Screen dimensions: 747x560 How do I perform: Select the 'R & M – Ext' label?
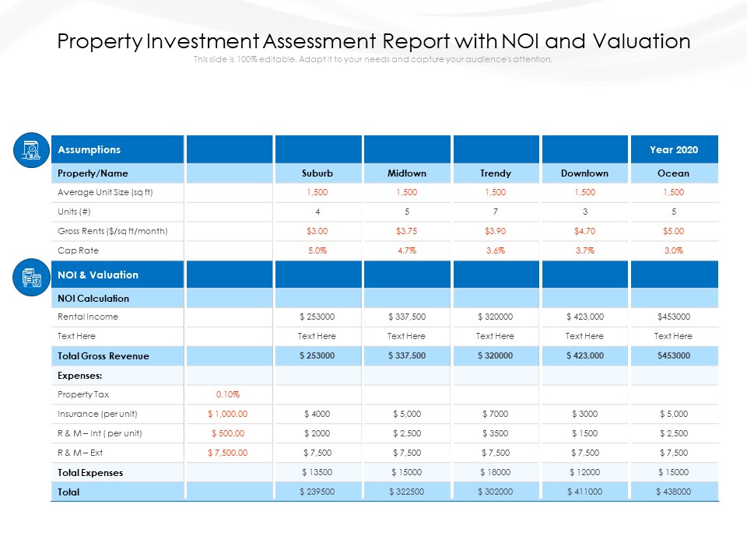[x=80, y=453]
